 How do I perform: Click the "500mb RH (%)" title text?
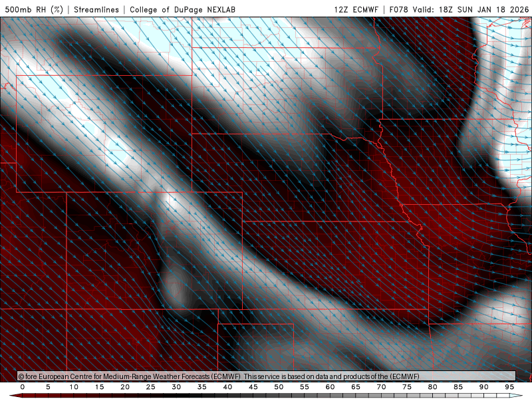[34, 9]
